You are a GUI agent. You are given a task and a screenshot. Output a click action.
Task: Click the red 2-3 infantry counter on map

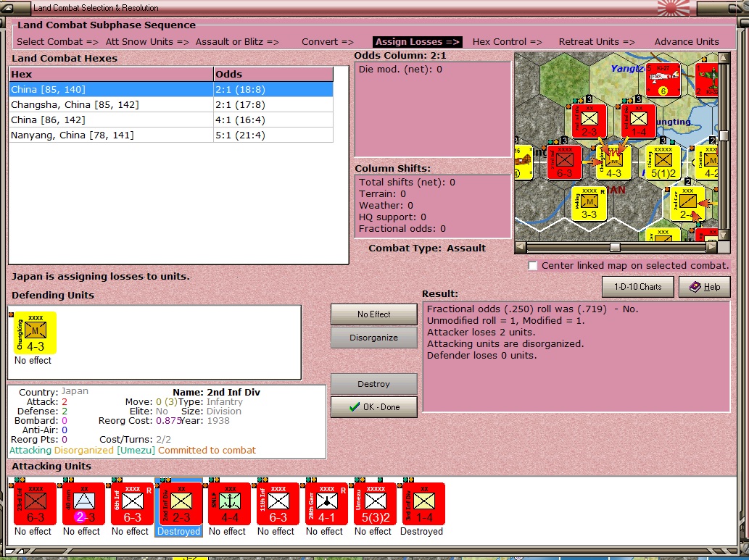pyautogui.click(x=589, y=121)
